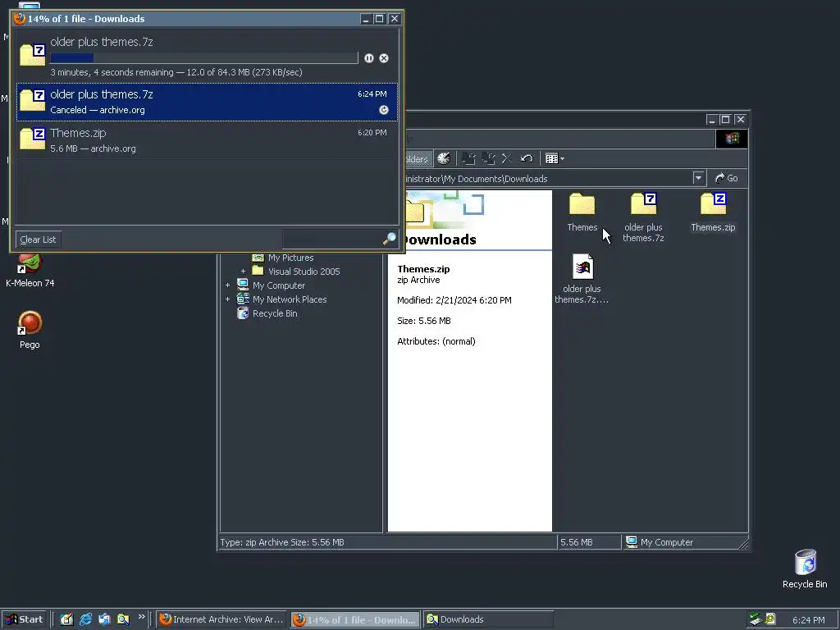This screenshot has width=840, height=630.
Task: Click the 'Size: 5.56 MB' line in the details pane
Action: pyautogui.click(x=424, y=321)
